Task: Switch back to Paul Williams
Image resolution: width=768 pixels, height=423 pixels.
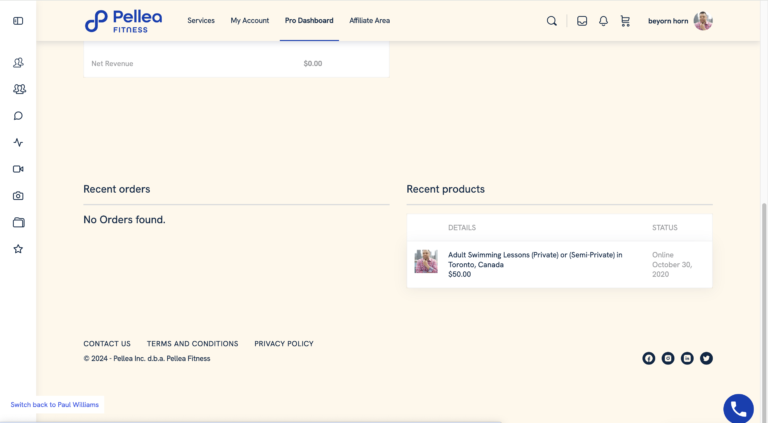Action: tap(54, 404)
